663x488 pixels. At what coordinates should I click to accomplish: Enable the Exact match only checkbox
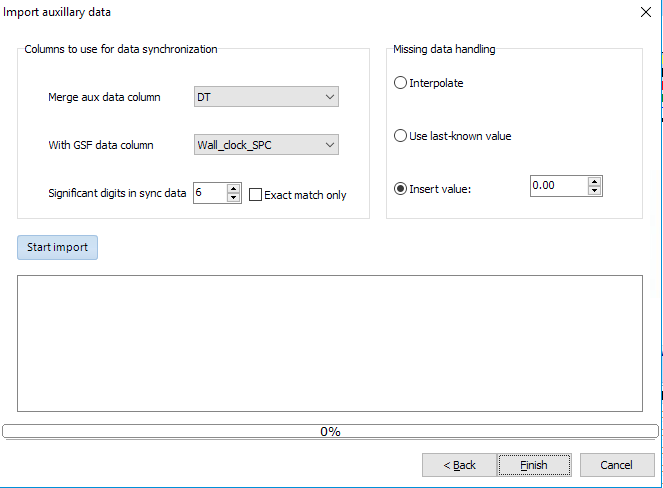[256, 195]
